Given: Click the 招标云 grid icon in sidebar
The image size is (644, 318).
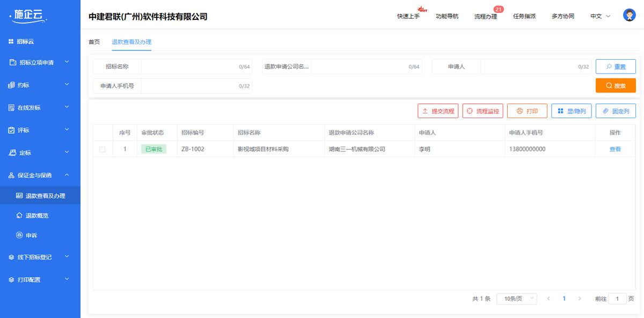Looking at the screenshot, I should pos(11,41).
